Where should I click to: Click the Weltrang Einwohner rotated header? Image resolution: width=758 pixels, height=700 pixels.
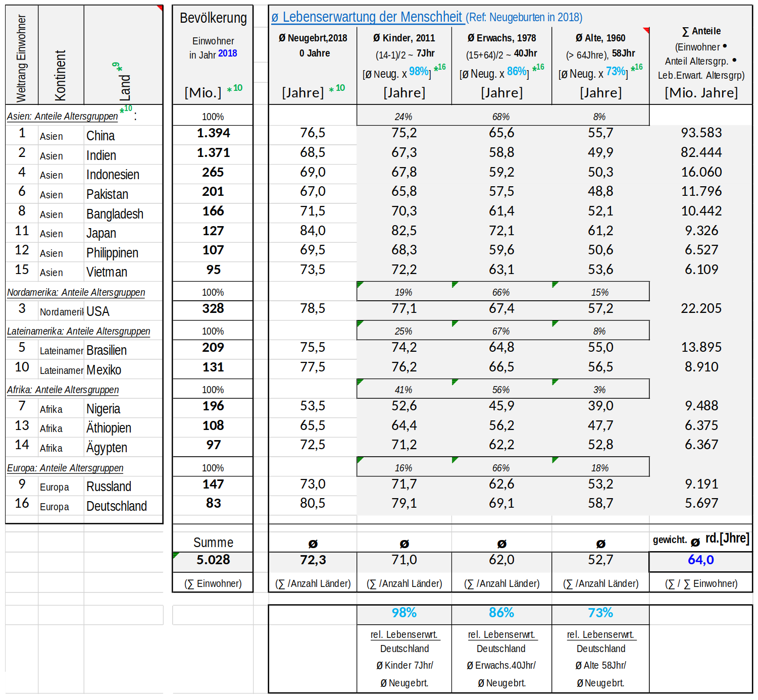21,58
